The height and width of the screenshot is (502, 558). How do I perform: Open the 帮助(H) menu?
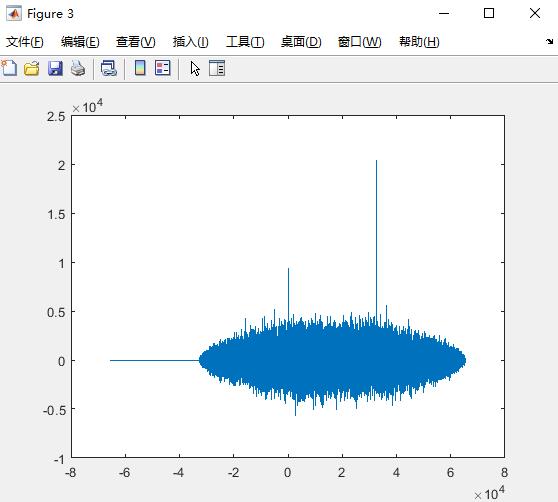coord(419,42)
